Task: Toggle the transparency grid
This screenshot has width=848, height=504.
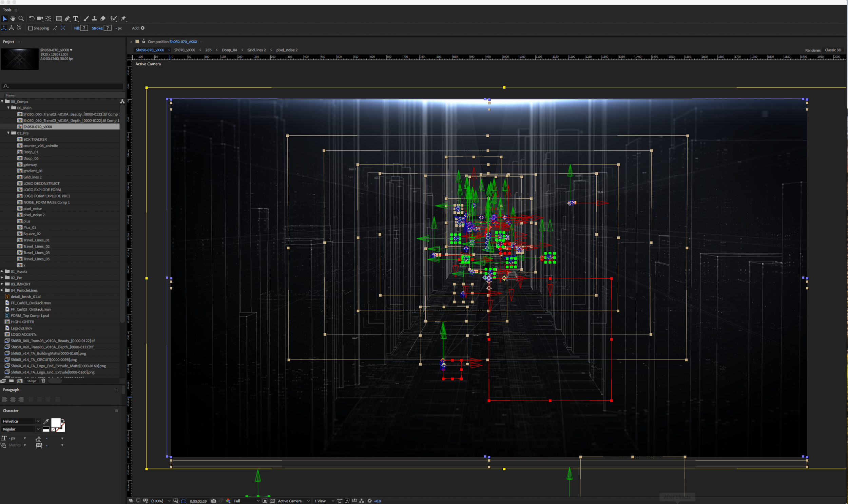Action: click(x=272, y=501)
